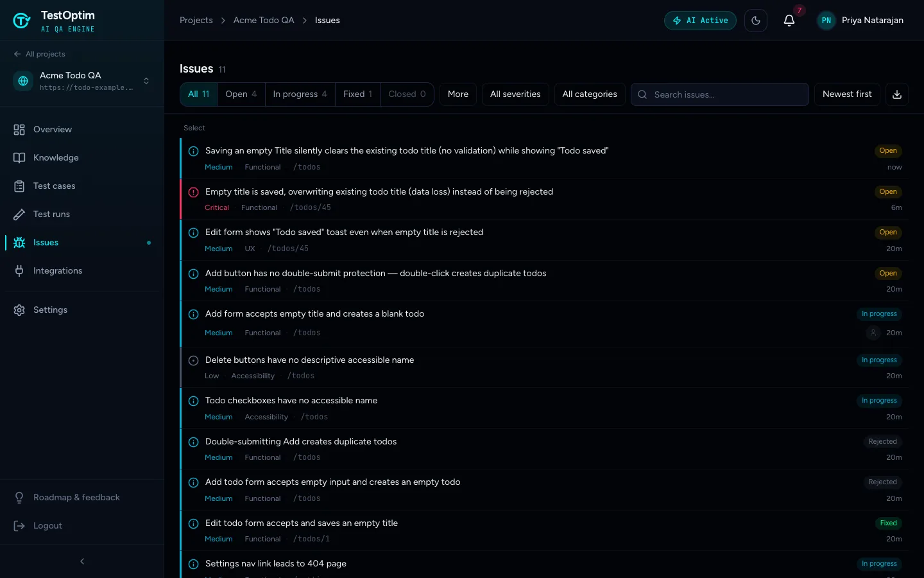Screen dimensions: 924x578
Task: Open the All severities dropdown
Action: (x=515, y=94)
